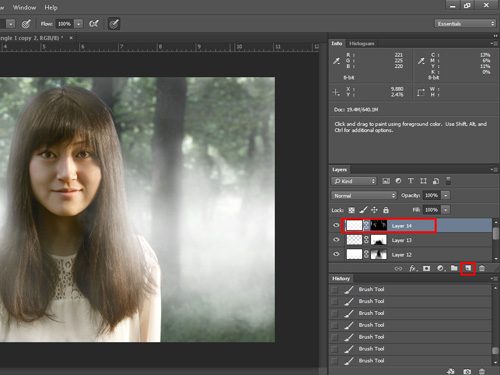Open the Fill slider arrow
Screen dimensions: 500x375
(446, 210)
